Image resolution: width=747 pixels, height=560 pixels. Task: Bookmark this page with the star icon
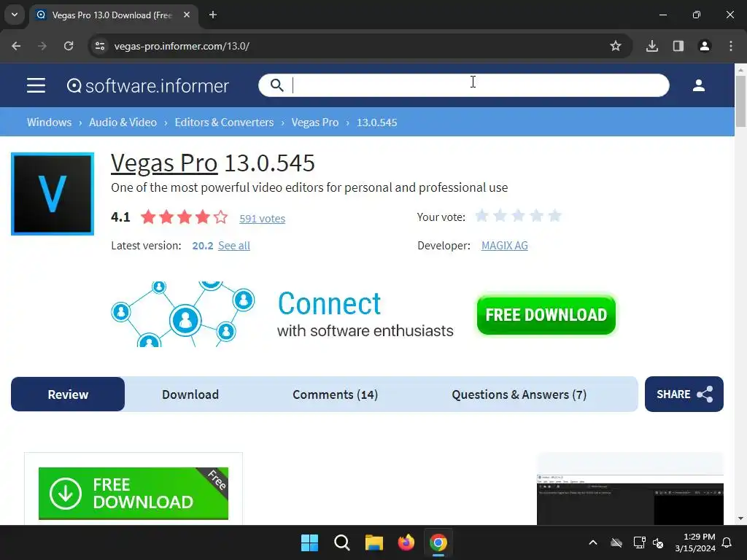point(616,46)
